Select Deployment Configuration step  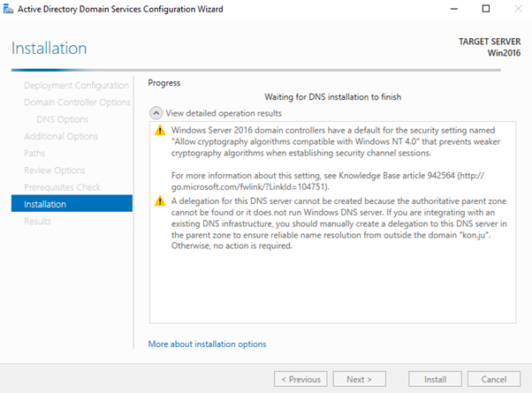(x=76, y=86)
